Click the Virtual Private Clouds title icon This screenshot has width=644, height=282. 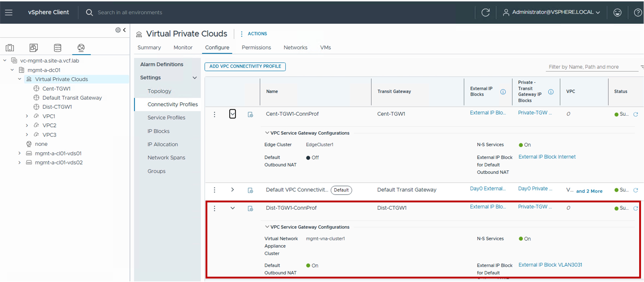pos(139,34)
